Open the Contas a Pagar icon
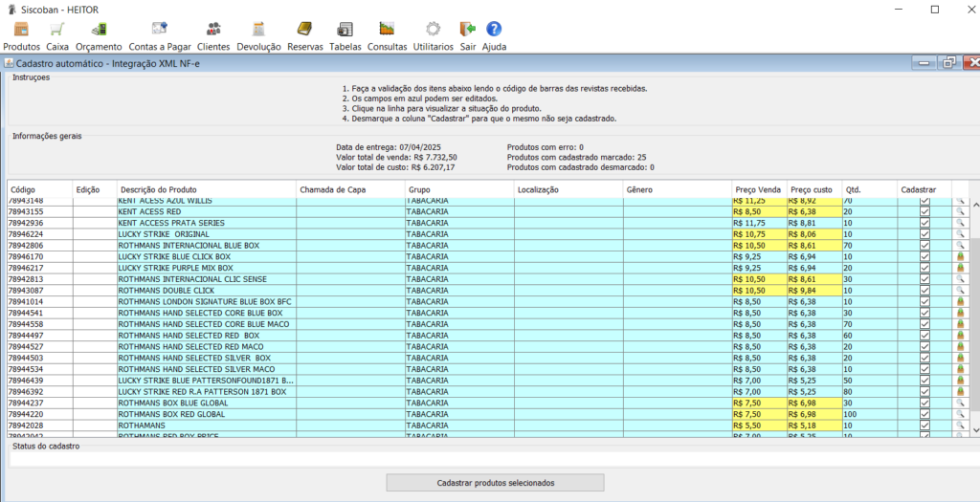The width and height of the screenshot is (980, 502). tap(160, 29)
